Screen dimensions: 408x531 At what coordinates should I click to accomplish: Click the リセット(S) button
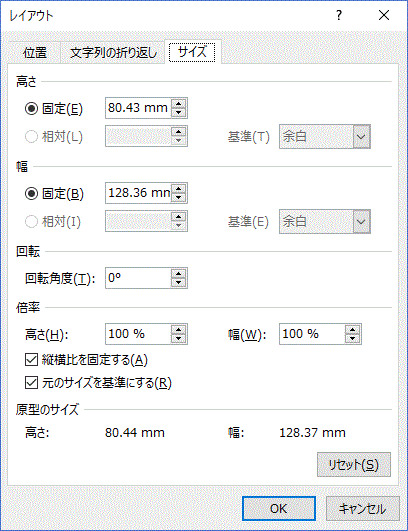click(354, 465)
